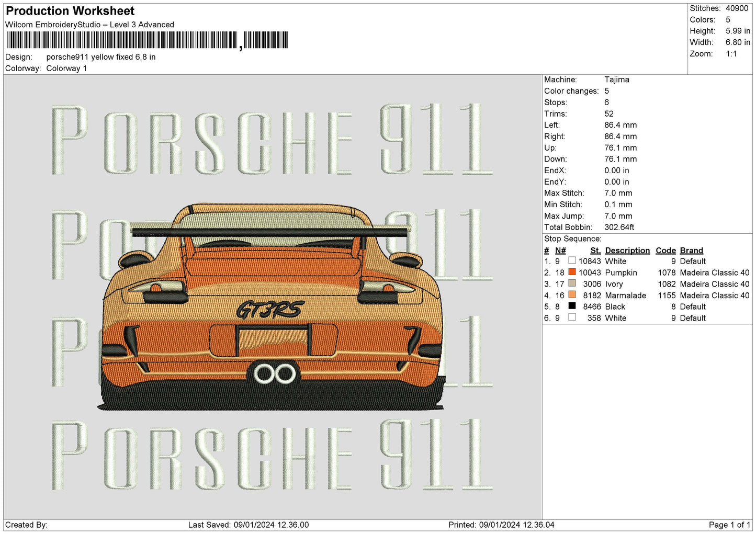
Task: Click the Height value 5.99 in
Action: pos(738,31)
